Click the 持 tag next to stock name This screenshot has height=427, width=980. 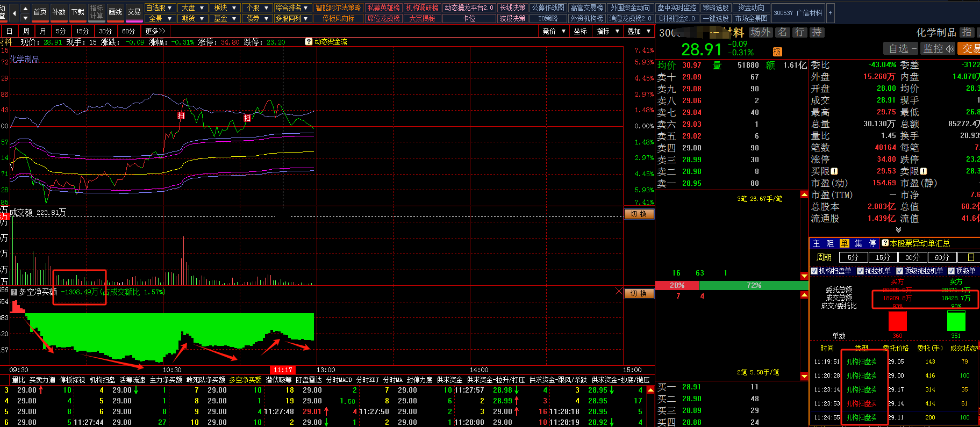[817, 32]
